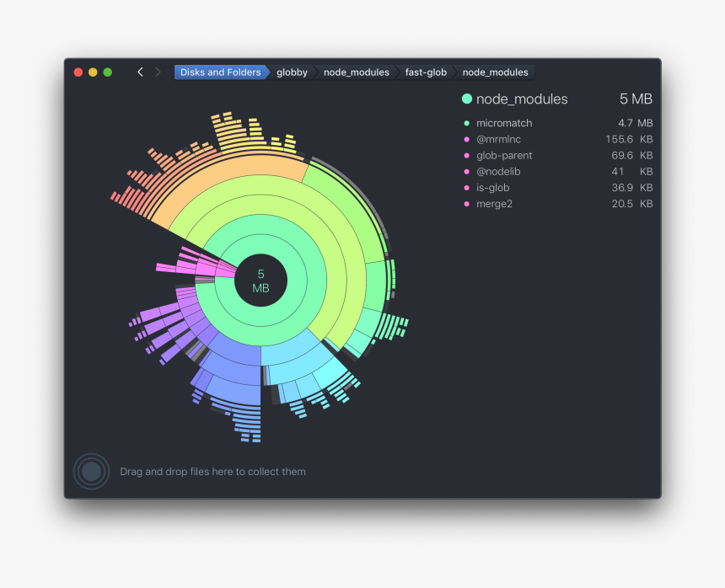Select @mrmlnc row in the list
Screen dimensions: 725x588
coord(558,139)
